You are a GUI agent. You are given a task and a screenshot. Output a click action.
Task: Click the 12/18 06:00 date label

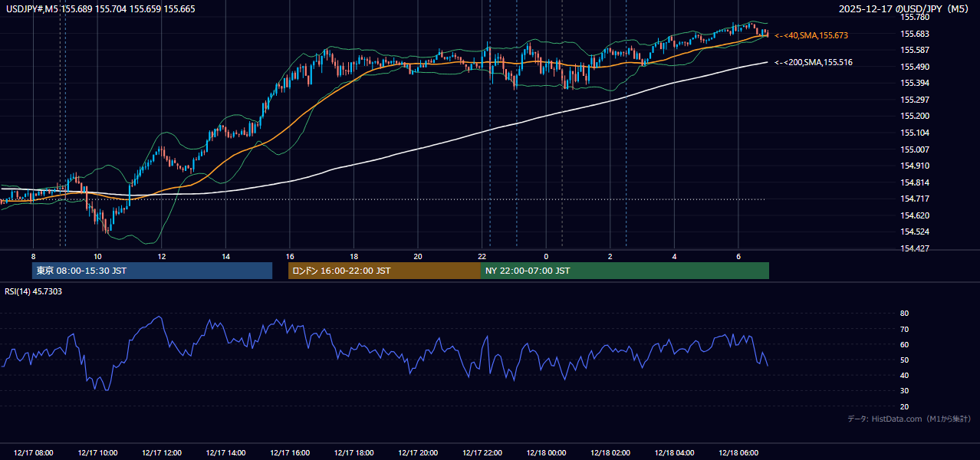[738, 453]
